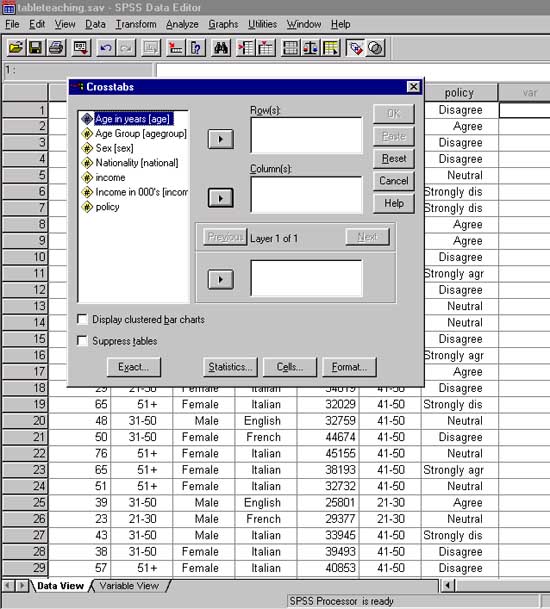Toggle the Value Labels tag icon

pos(355,48)
